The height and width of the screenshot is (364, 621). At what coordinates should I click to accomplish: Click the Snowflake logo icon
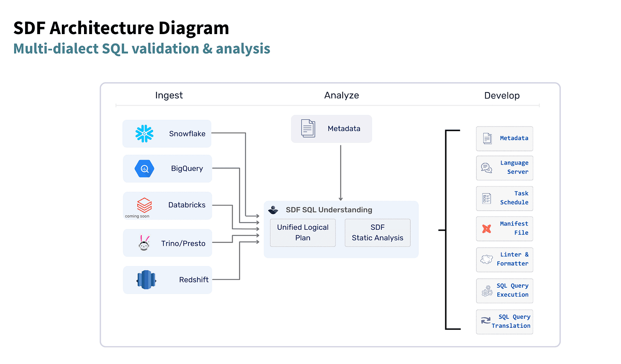tap(144, 133)
